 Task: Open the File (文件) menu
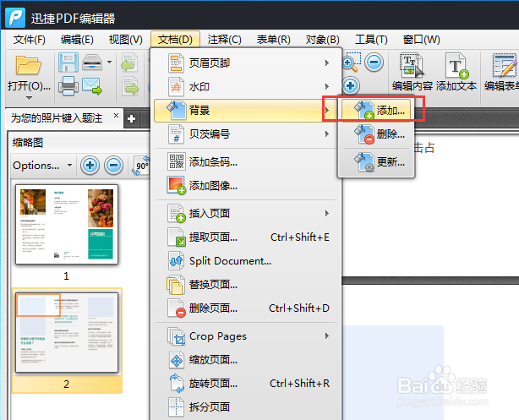tap(29, 40)
